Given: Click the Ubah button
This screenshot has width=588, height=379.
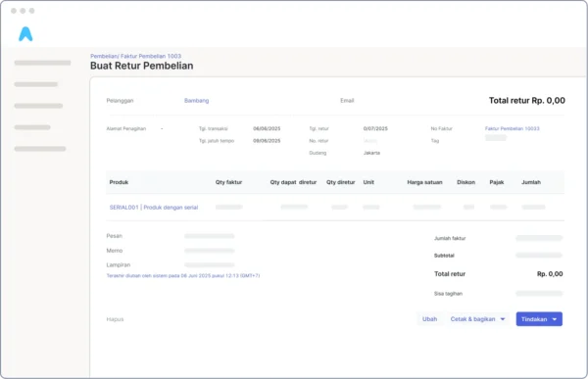Looking at the screenshot, I should coord(430,319).
